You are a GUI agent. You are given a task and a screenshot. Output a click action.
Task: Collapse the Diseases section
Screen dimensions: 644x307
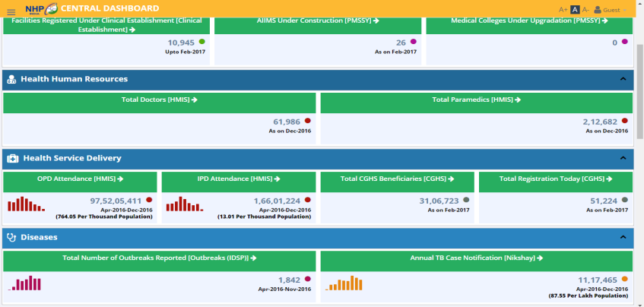pyautogui.click(x=623, y=237)
